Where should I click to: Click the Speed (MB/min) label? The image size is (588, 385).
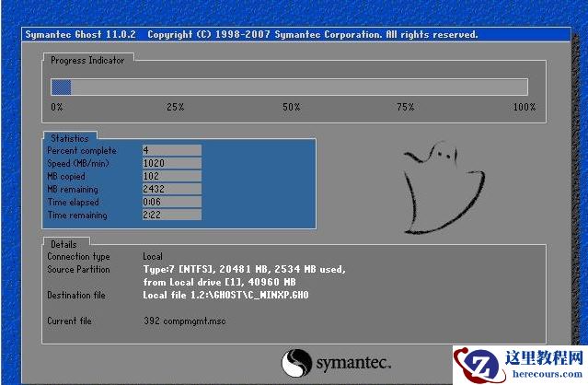[x=78, y=163]
